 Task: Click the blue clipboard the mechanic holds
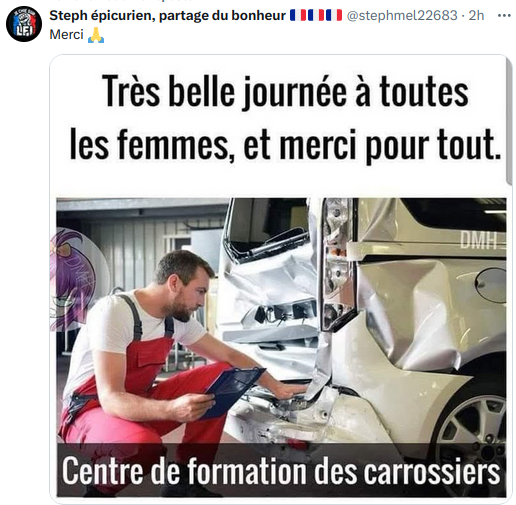tap(232, 392)
